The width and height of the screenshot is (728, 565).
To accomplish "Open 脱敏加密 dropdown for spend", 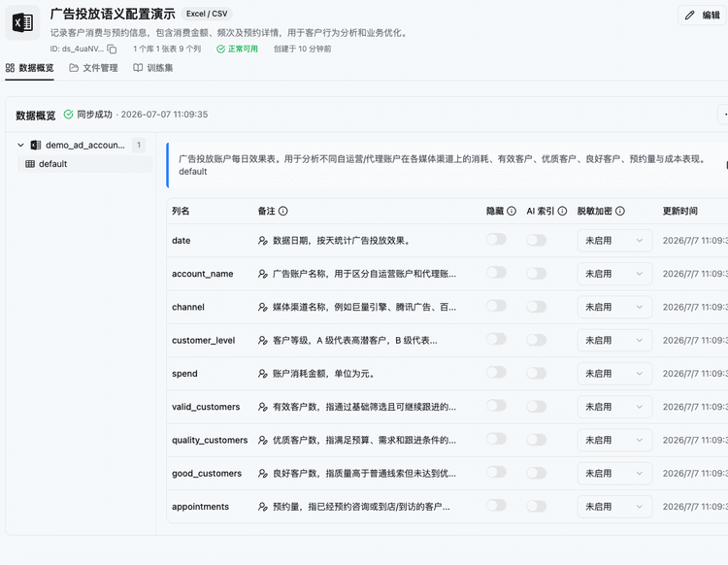I will coord(614,374).
